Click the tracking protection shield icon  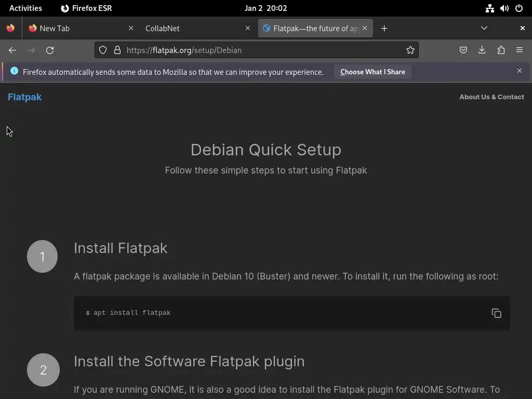[x=103, y=50]
